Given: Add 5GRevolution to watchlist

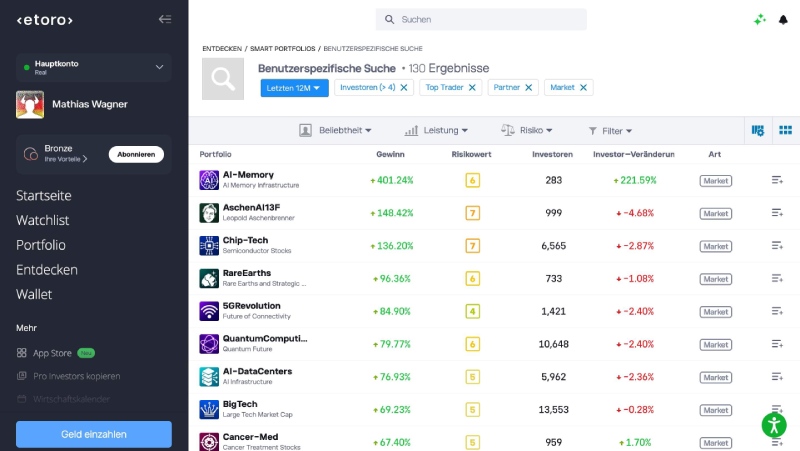Looking at the screenshot, I should (x=777, y=311).
